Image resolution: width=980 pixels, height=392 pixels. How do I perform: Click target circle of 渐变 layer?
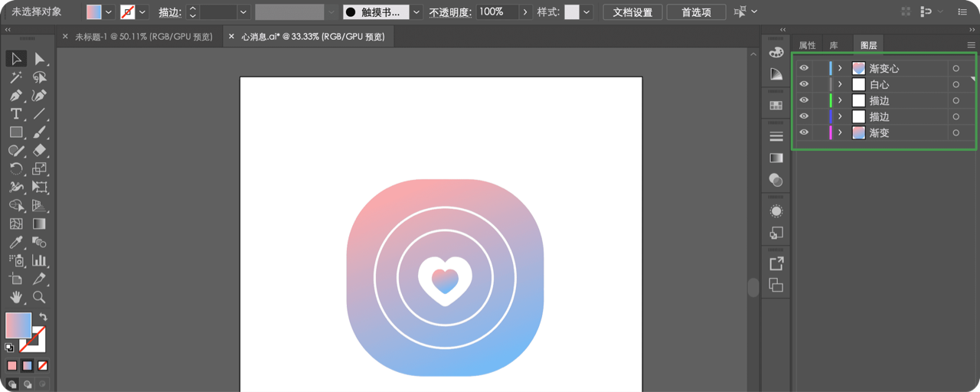(955, 132)
